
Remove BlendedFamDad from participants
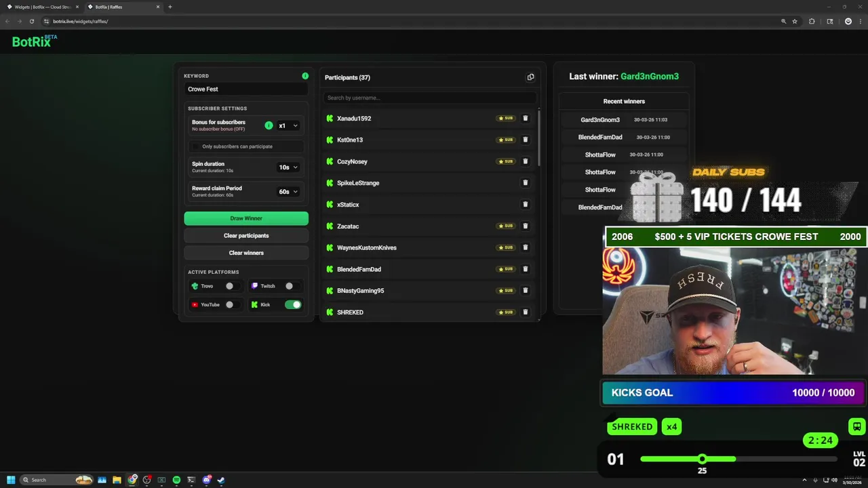pyautogui.click(x=525, y=269)
